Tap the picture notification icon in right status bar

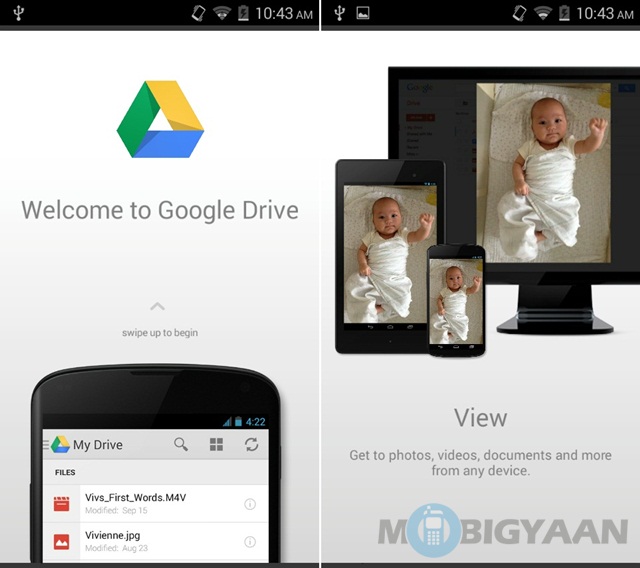coord(363,13)
